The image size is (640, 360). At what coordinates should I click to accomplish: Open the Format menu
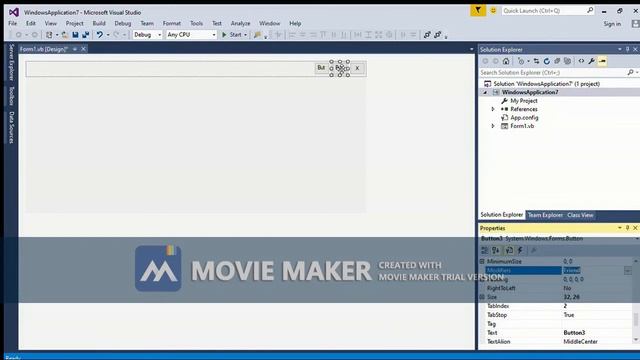point(171,23)
